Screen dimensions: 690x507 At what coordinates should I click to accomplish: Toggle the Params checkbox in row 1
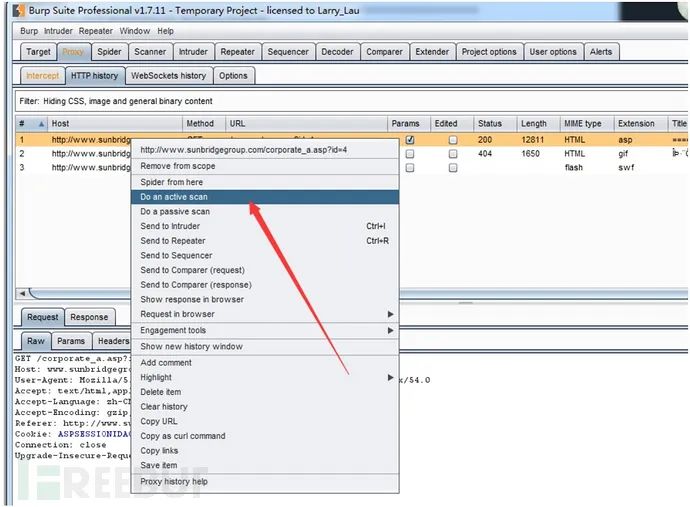coord(410,140)
